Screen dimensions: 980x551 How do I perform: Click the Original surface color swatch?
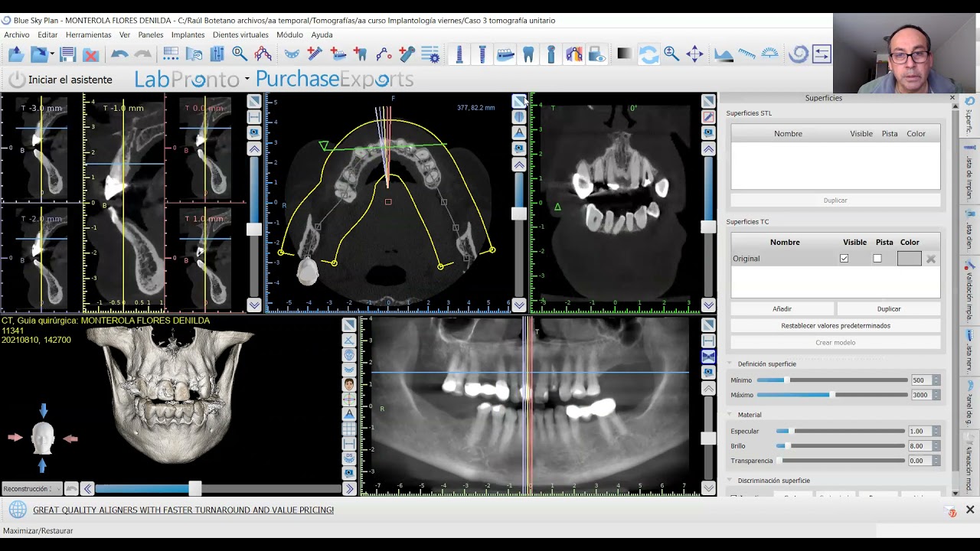(910, 259)
